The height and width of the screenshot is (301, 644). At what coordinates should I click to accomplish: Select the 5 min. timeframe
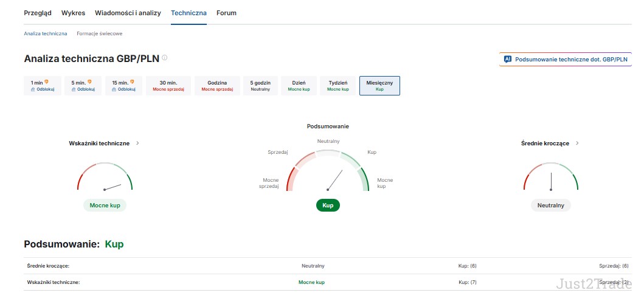click(83, 85)
